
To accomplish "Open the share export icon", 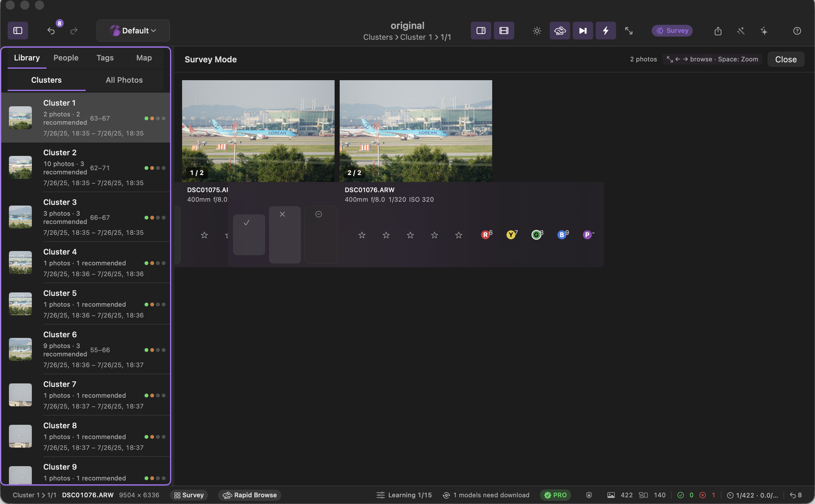I will coord(718,31).
